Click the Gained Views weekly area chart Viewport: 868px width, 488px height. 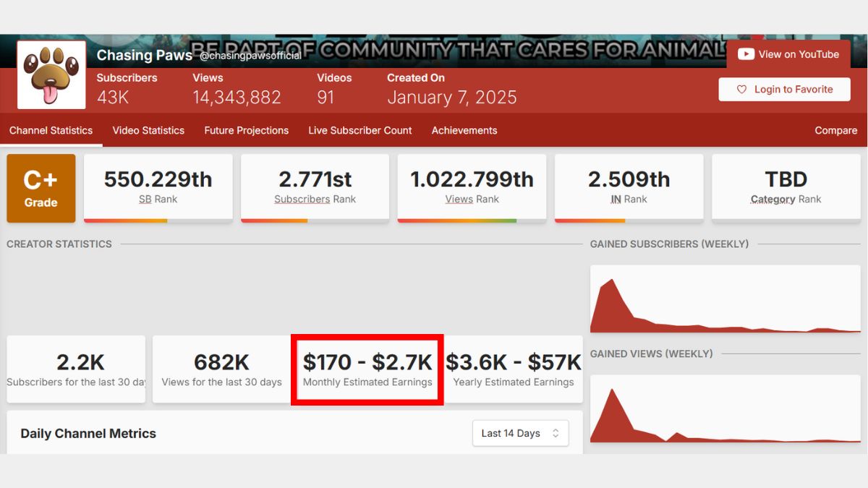coord(726,408)
